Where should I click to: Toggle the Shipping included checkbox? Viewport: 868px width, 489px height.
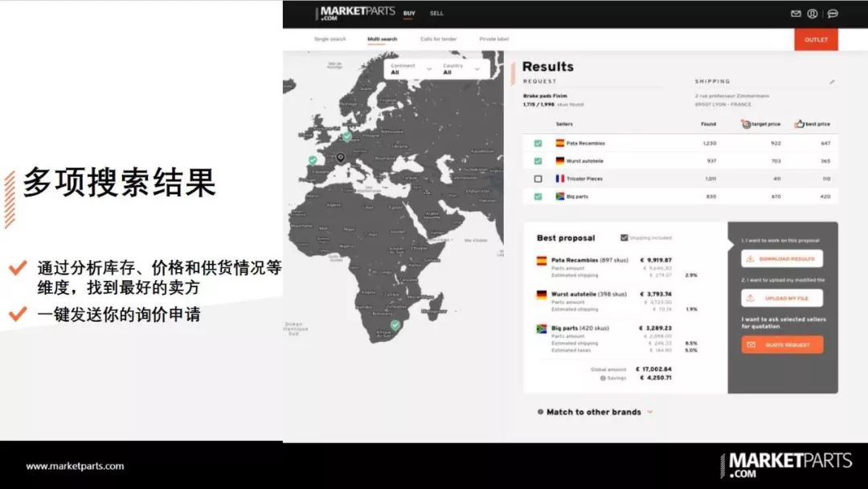pos(624,238)
